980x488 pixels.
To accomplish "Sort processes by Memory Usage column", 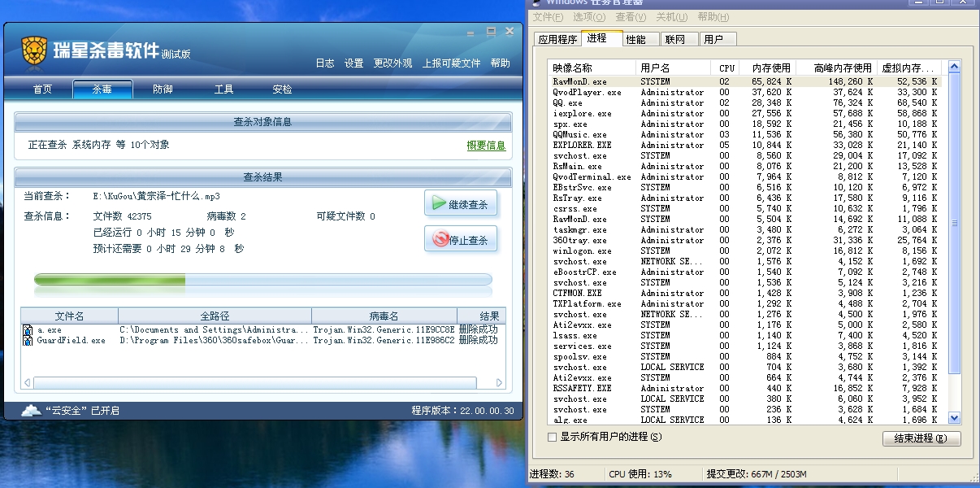I will (768, 68).
